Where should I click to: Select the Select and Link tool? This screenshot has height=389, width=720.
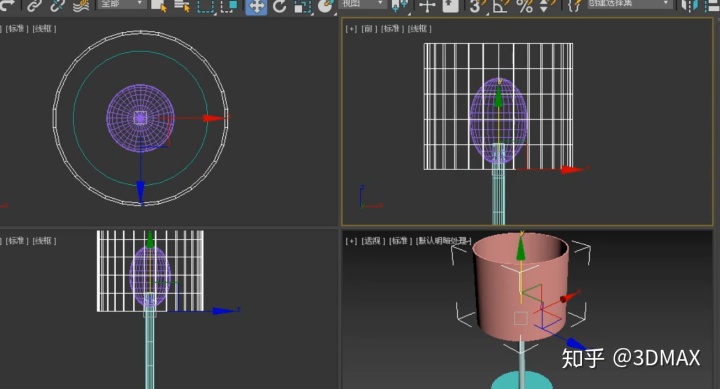click(34, 5)
